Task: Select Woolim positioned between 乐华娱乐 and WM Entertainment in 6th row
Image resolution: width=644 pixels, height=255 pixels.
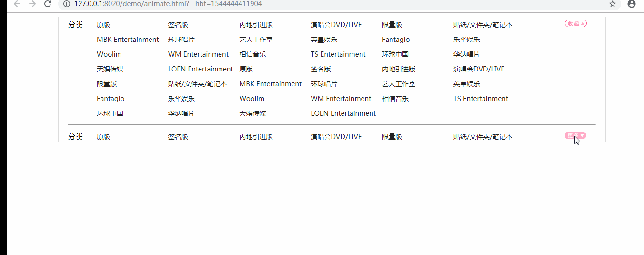Action: coord(252,99)
